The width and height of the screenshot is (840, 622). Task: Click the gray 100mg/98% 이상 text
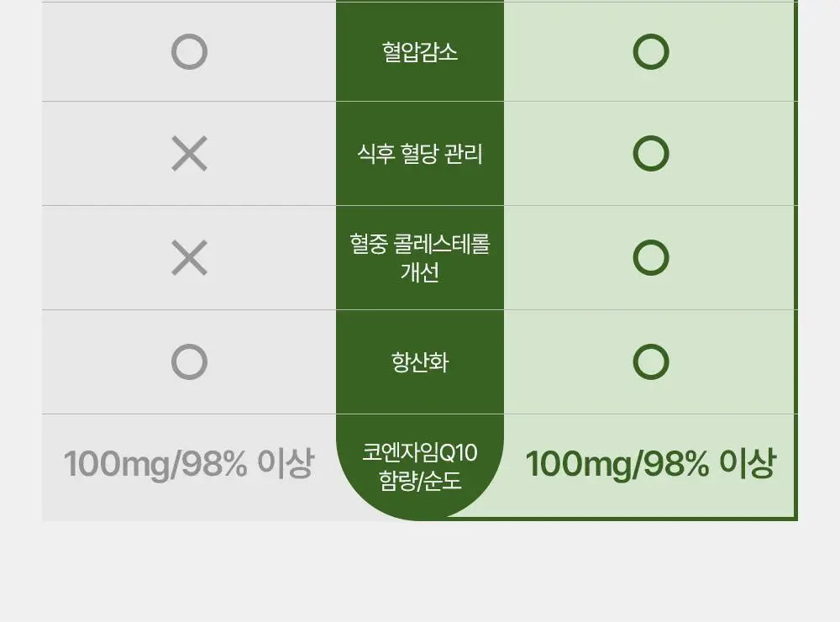tap(188, 463)
